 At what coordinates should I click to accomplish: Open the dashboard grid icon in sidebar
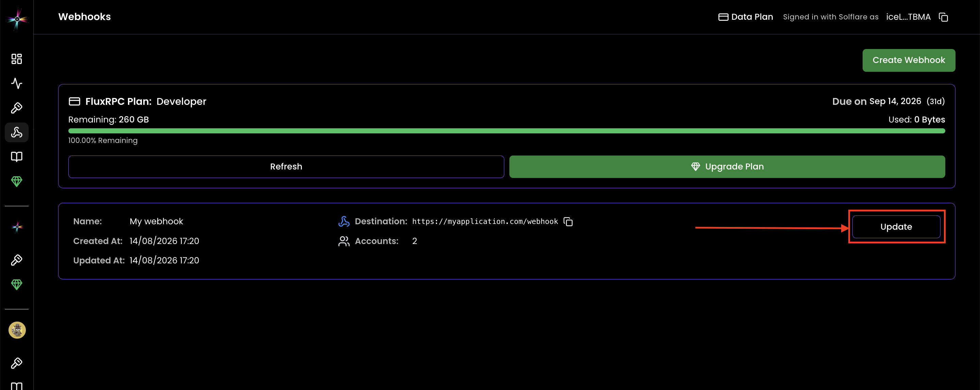click(x=17, y=59)
